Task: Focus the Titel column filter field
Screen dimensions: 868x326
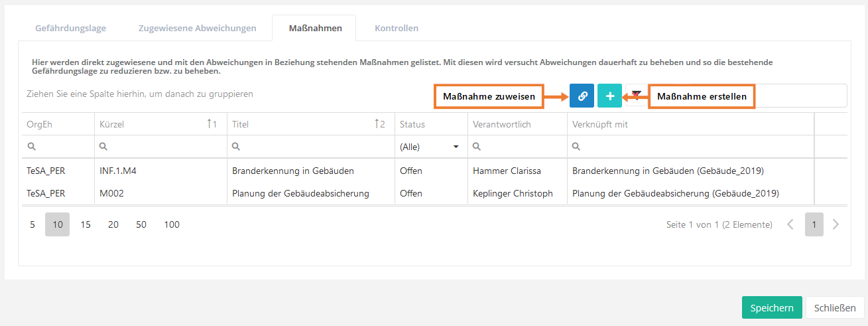Action: point(315,147)
